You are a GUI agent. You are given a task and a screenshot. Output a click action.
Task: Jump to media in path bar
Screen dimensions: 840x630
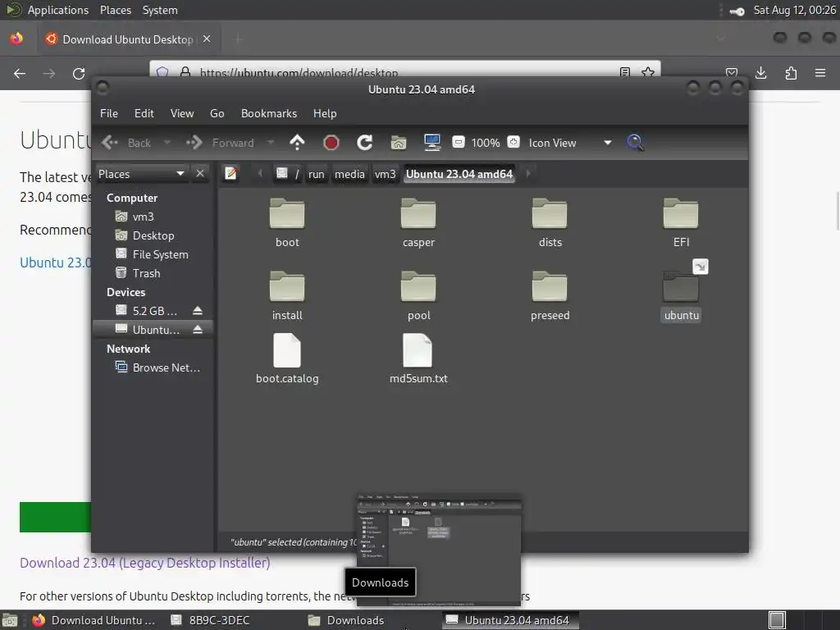(349, 174)
